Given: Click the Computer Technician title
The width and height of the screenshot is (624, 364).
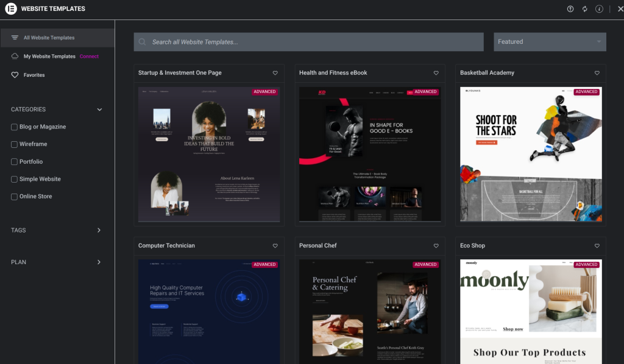Looking at the screenshot, I should (x=166, y=245).
